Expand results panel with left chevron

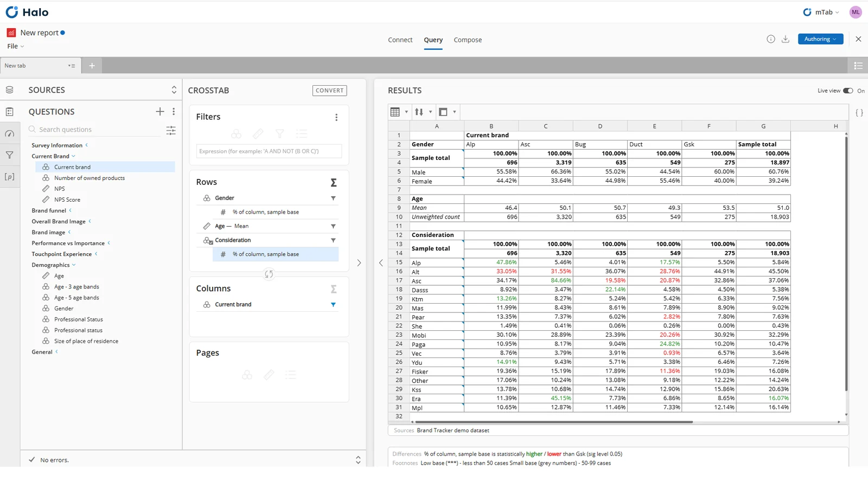tap(381, 263)
